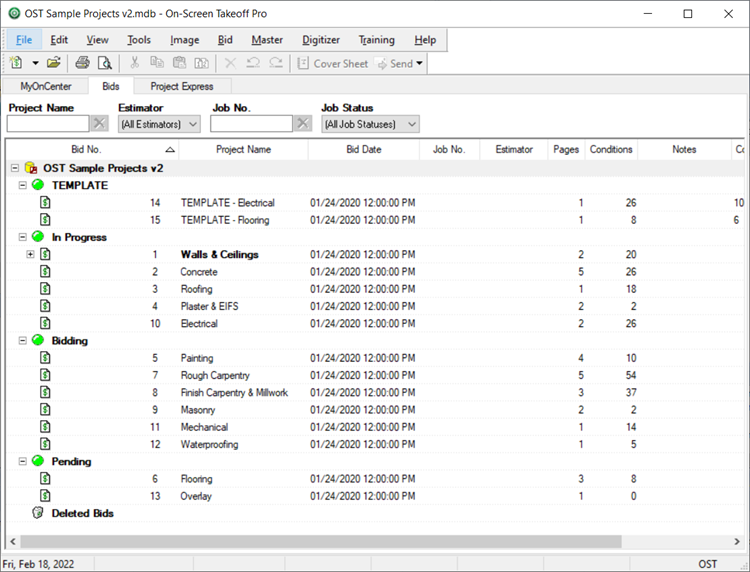Click the New Bid toolbar icon
Image resolution: width=750 pixels, height=572 pixels.
[16, 63]
